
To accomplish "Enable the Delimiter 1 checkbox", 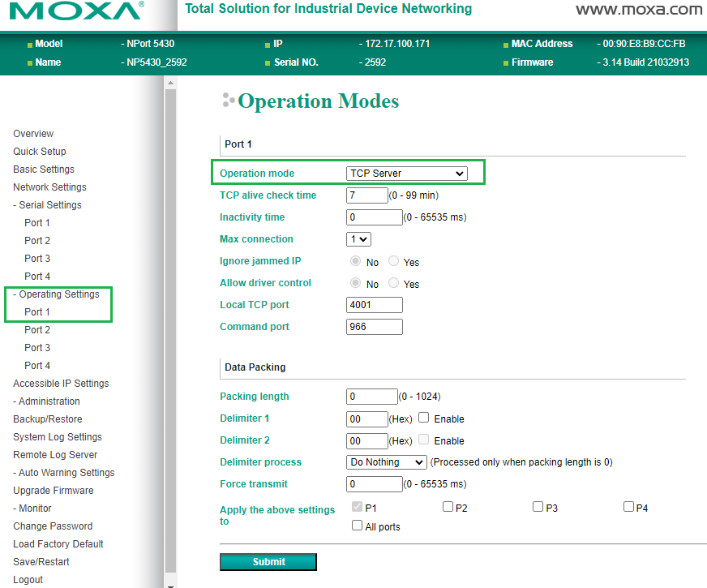I will [x=423, y=418].
